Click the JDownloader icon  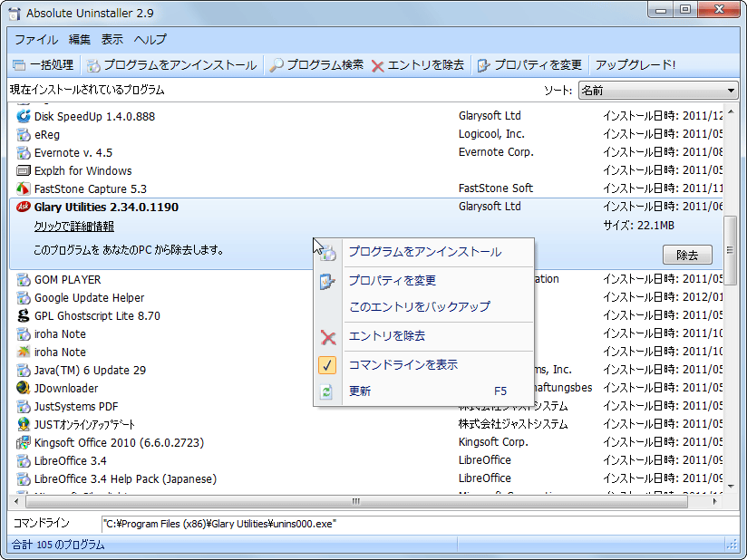pos(23,388)
